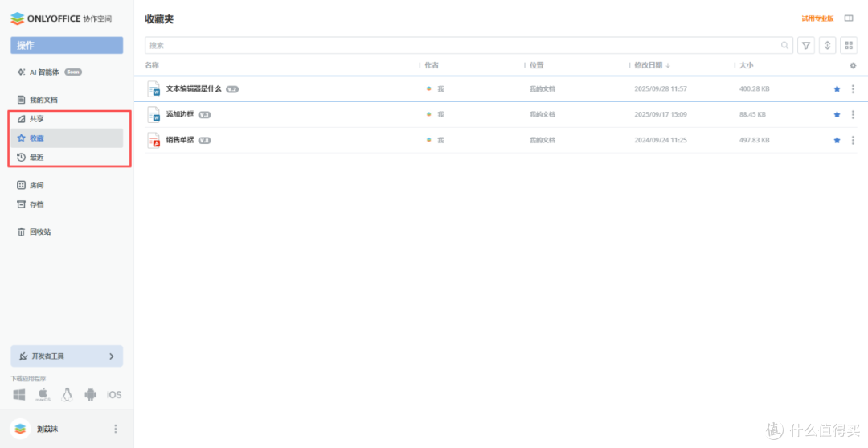Download the macOS app
Image resolution: width=868 pixels, height=448 pixels.
pyautogui.click(x=43, y=394)
